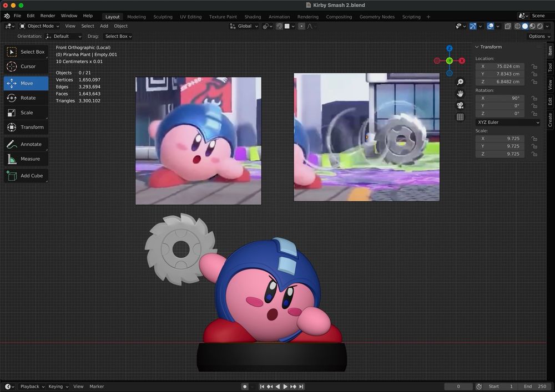The width and height of the screenshot is (555, 392).
Task: Toggle proportional editing in the header
Action: tap(301, 26)
